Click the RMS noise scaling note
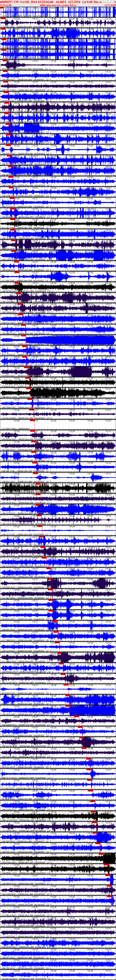Image resolution: width=116 pixels, height=980 pixels. coord(58,5)
